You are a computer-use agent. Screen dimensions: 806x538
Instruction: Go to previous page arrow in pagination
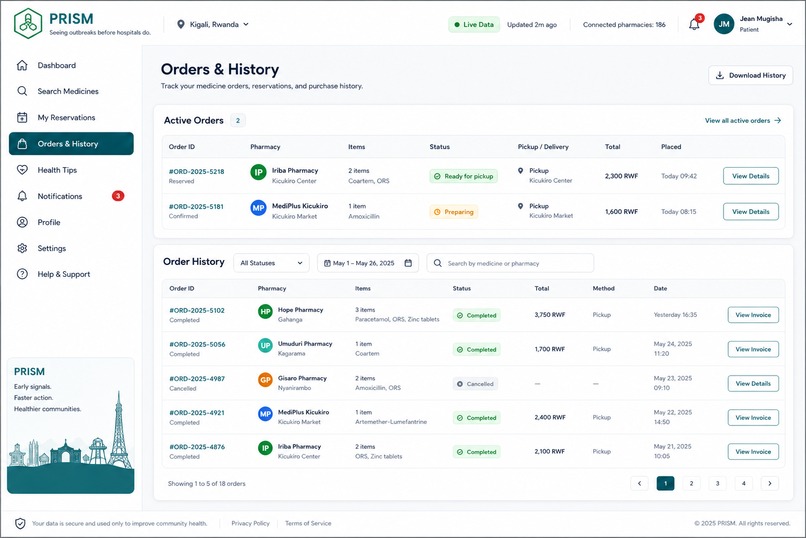click(x=639, y=483)
